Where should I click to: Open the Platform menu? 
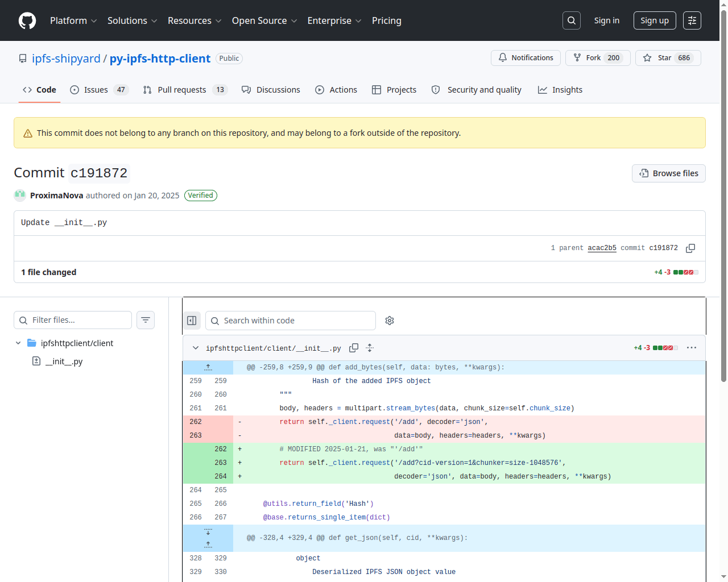[x=73, y=20]
